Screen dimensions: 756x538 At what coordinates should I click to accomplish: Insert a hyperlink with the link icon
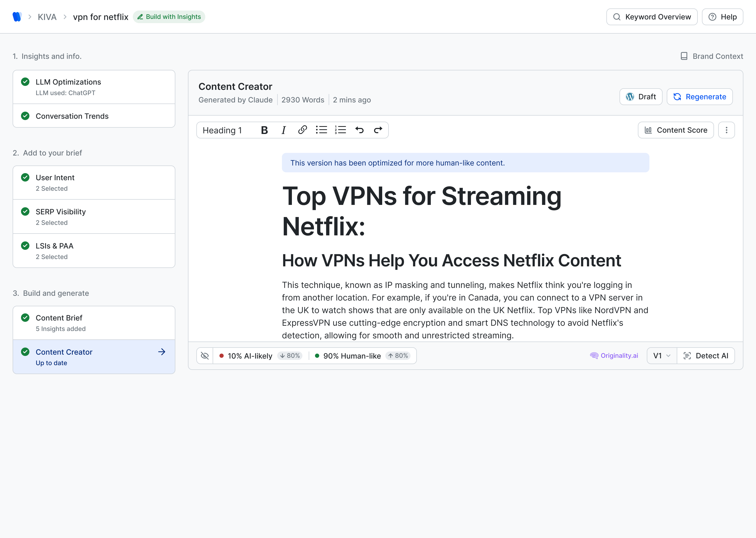click(303, 130)
